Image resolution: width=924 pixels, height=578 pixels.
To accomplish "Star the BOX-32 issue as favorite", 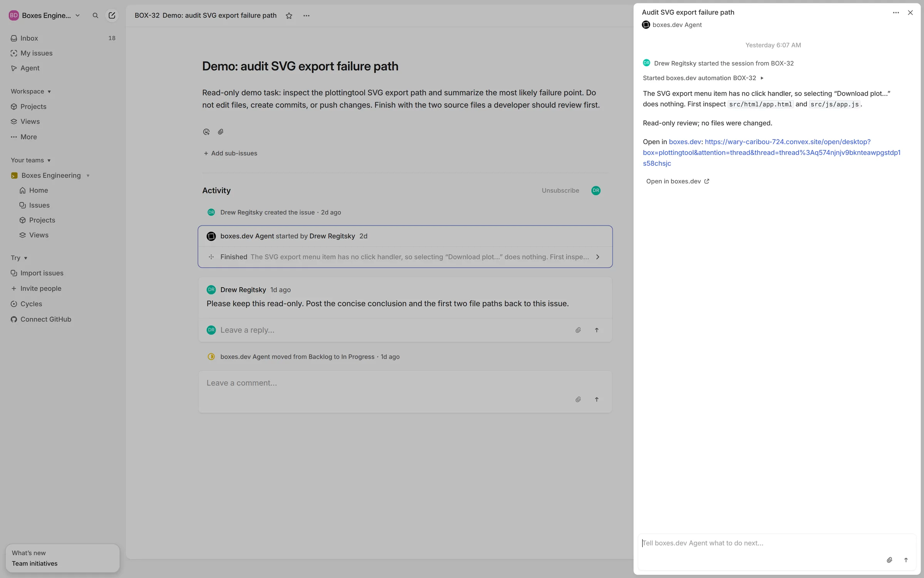I will [x=289, y=15].
